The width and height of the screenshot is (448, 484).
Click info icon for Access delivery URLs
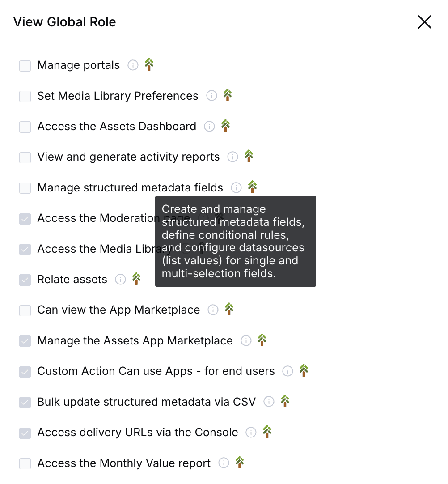[251, 433]
